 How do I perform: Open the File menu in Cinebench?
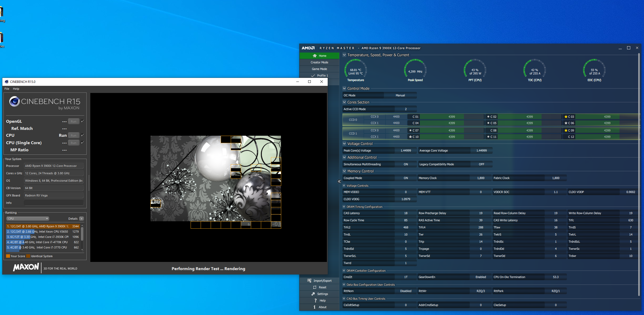pyautogui.click(x=7, y=89)
